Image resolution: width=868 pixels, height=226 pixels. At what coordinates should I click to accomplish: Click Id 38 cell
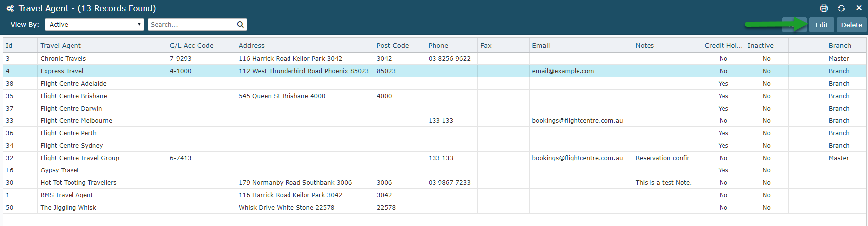[x=20, y=83]
